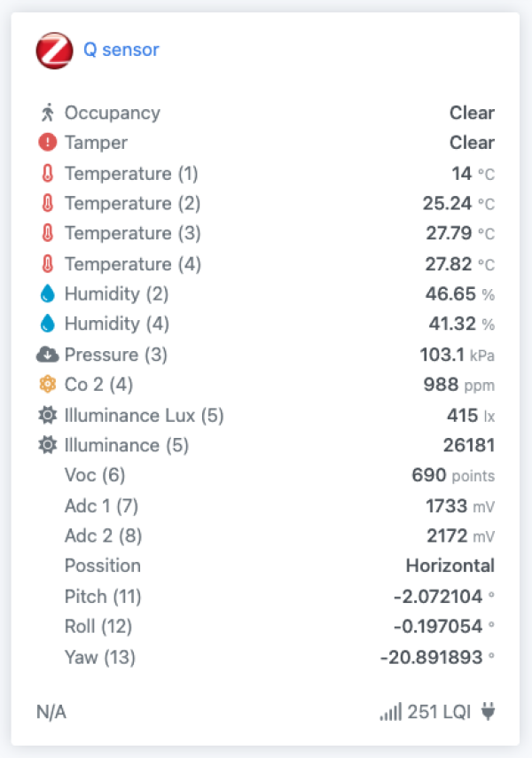Click the Occupancy walking person icon
Viewport: 532px width, 758px height.
click(47, 113)
